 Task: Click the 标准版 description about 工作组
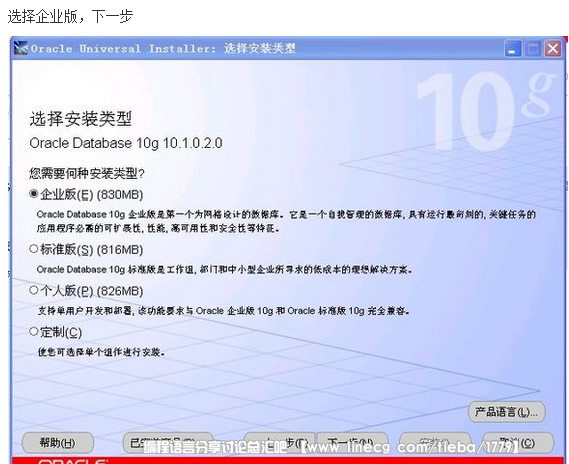(224, 270)
